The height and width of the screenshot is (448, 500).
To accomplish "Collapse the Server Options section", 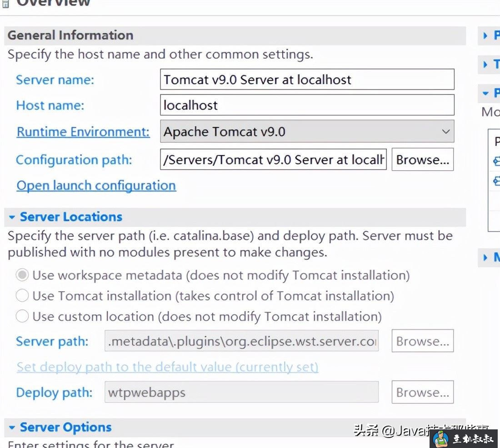I will [12, 428].
